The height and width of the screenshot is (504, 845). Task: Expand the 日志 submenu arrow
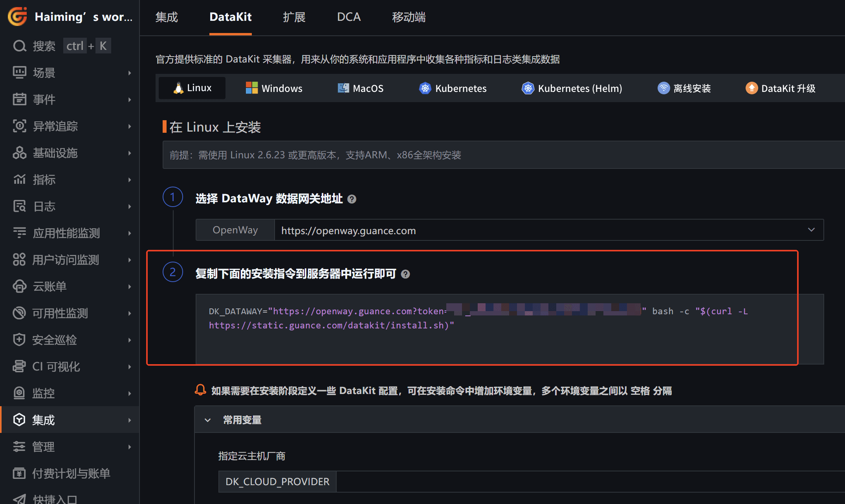130,206
